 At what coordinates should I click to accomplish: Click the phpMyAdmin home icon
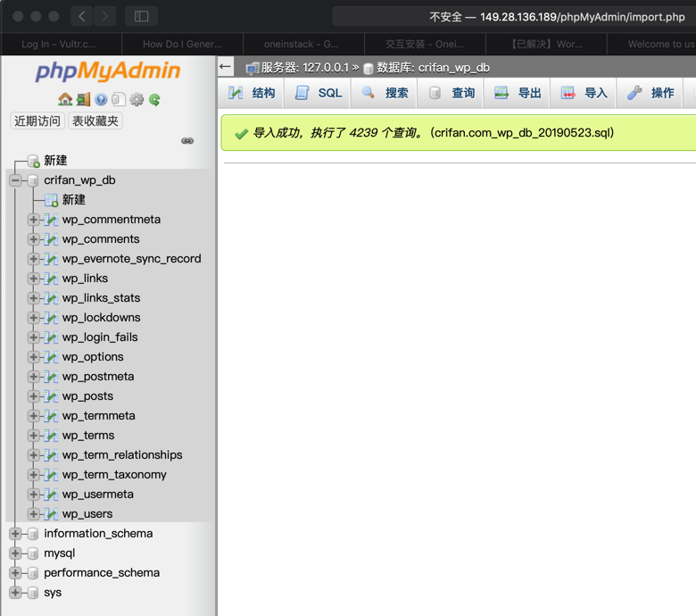[x=65, y=99]
